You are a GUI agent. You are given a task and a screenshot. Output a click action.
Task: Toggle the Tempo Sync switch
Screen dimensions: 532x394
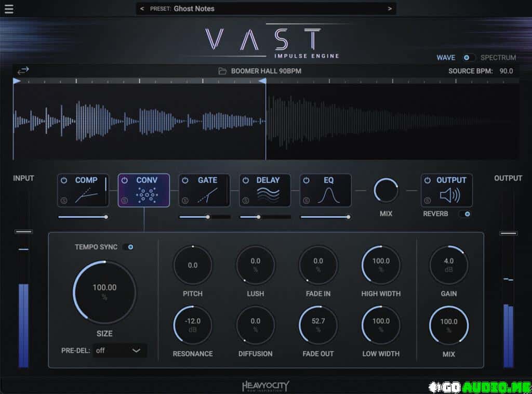[128, 247]
